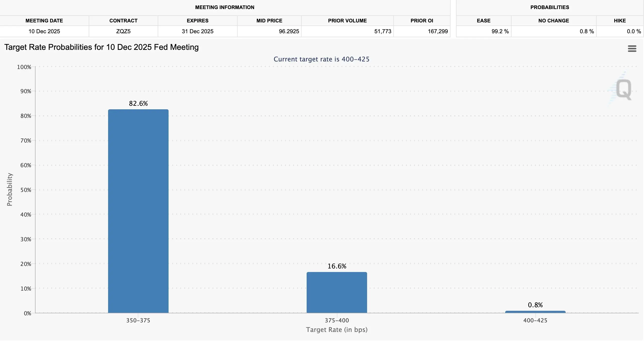The height and width of the screenshot is (341, 644).
Task: Click the CONTRACT column header
Action: 123,21
